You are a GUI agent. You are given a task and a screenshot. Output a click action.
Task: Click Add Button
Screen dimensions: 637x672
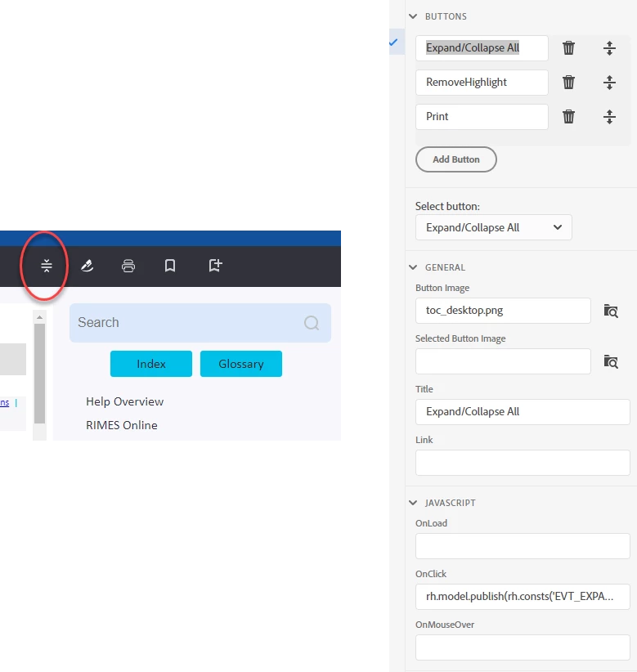click(x=456, y=159)
